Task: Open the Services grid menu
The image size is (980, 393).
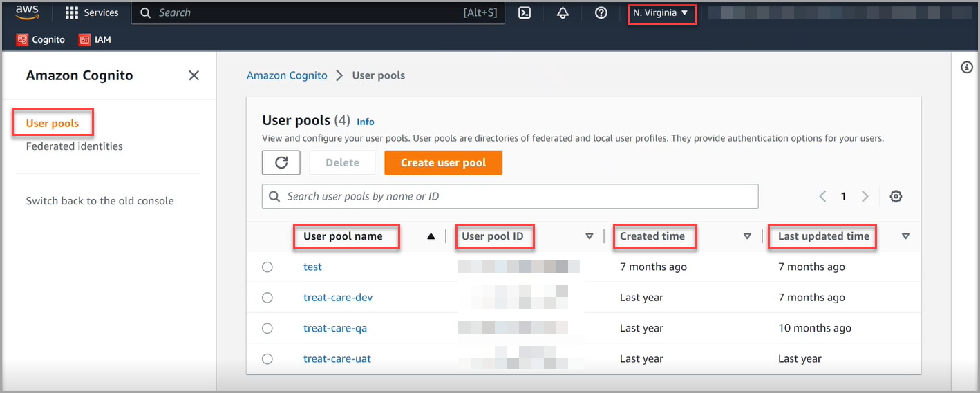Action: (92, 12)
